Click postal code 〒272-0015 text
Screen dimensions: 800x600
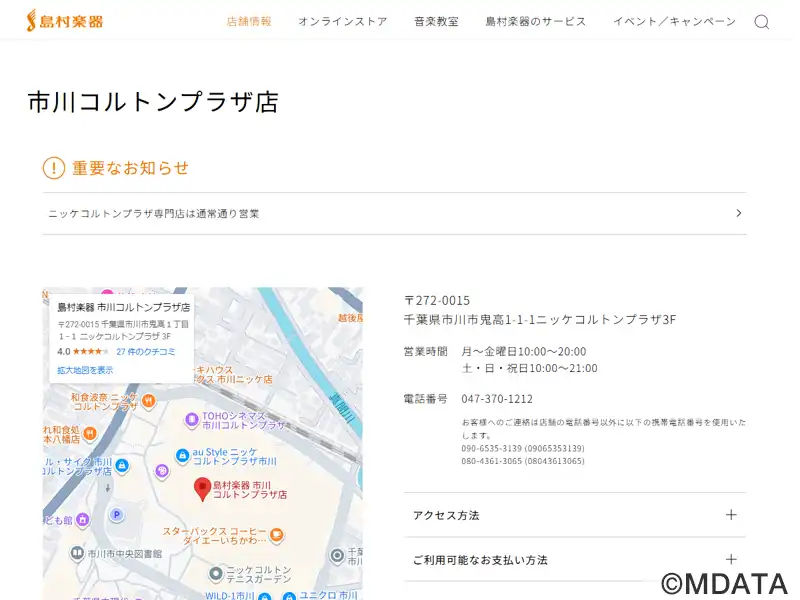click(437, 301)
